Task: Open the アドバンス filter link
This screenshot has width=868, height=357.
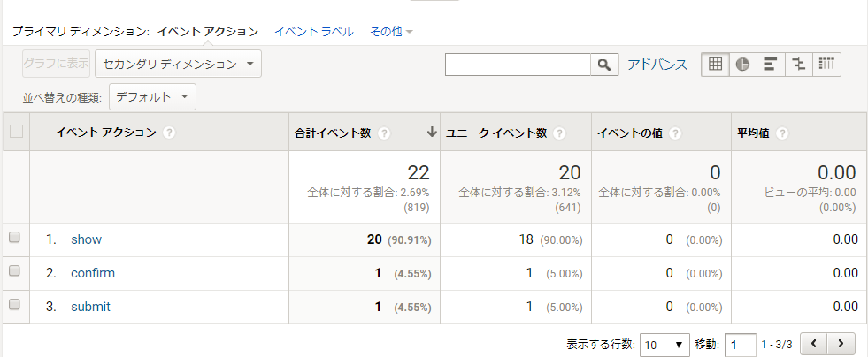Action: click(657, 65)
